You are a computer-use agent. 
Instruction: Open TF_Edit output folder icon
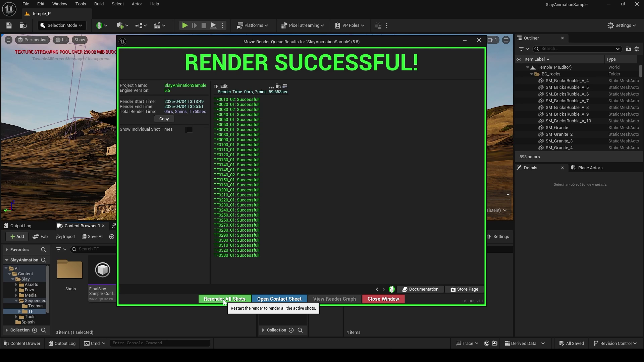(x=278, y=86)
